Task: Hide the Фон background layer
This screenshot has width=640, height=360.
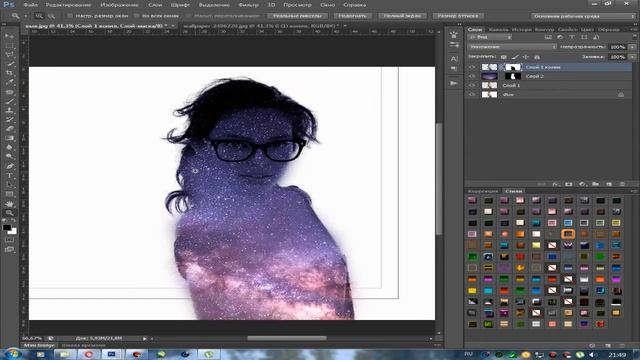Action: [473, 95]
